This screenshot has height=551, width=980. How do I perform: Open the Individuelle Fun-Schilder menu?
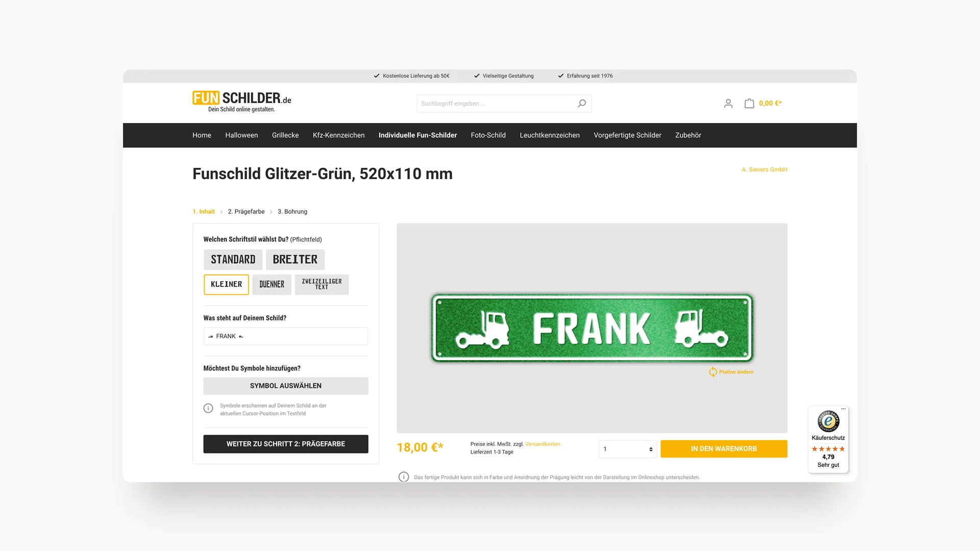tap(418, 135)
